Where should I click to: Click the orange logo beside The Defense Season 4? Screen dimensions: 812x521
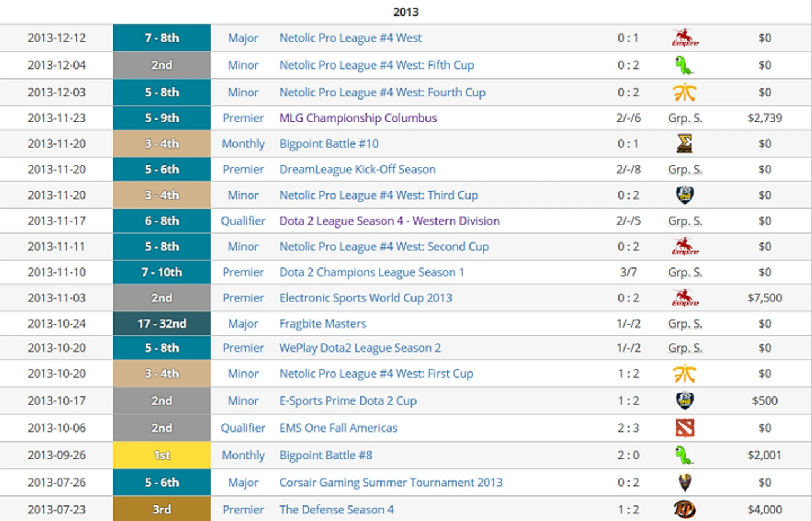[685, 509]
